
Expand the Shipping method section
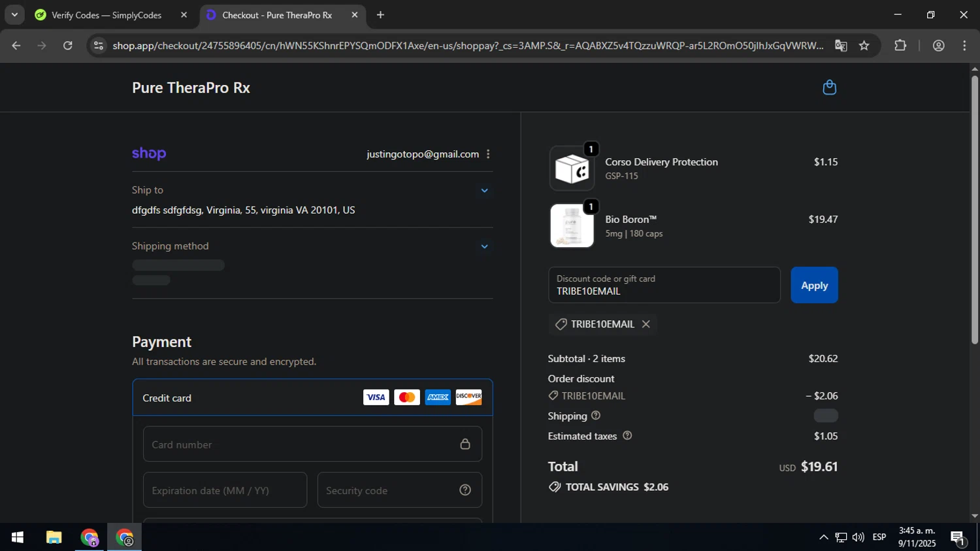(484, 246)
